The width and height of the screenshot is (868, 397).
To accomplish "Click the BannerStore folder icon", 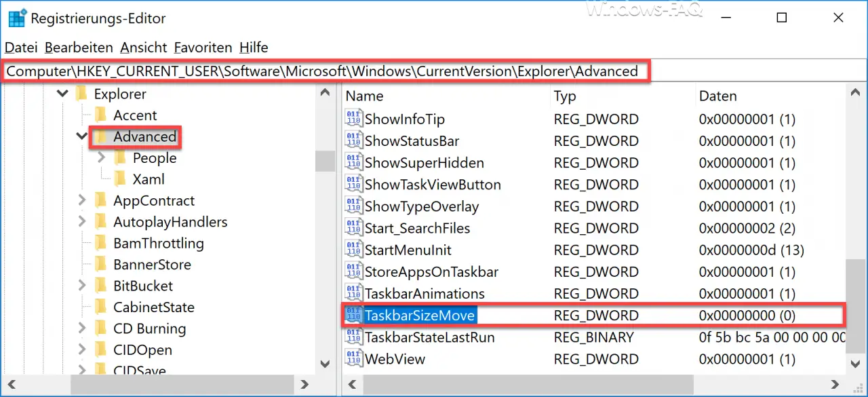I will click(x=101, y=265).
